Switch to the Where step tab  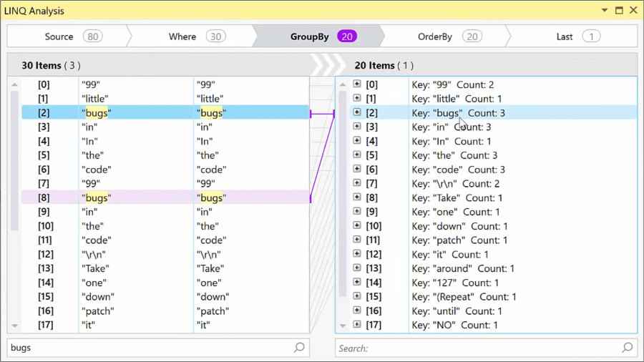[192, 36]
